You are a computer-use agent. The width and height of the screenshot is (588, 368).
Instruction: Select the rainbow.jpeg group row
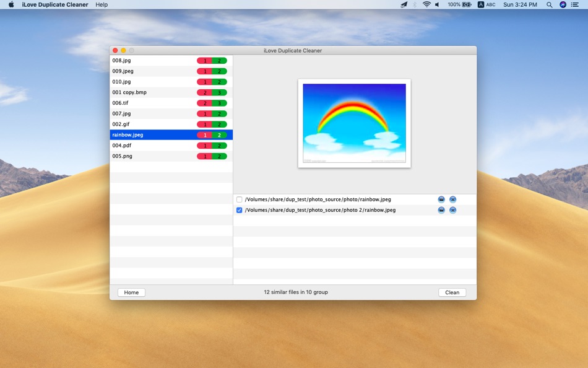click(x=171, y=135)
